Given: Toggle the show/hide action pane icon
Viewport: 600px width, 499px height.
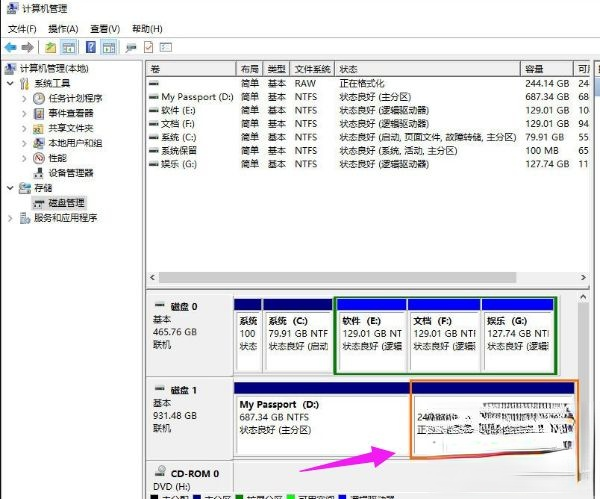Looking at the screenshot, I should pyautogui.click(x=109, y=47).
